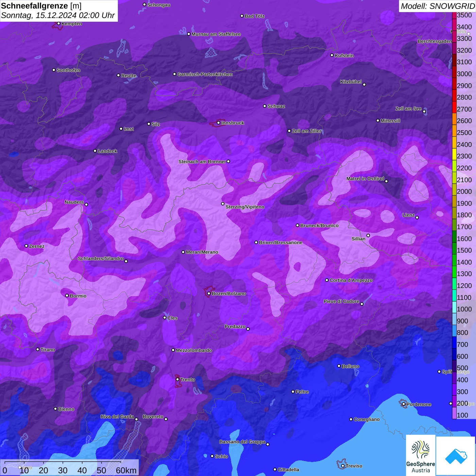Click the 'Cittadella' label
476x476 pixels.
tap(288, 470)
